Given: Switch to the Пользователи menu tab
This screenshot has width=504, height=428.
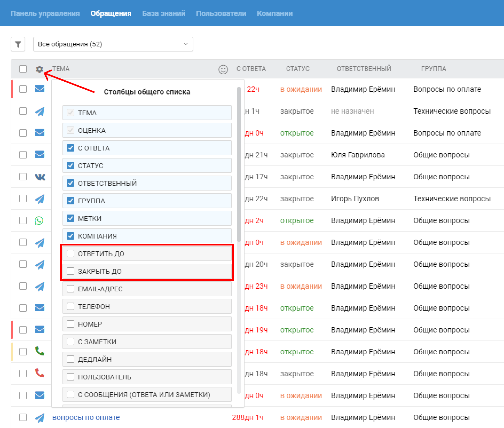Looking at the screenshot, I should click(221, 13).
